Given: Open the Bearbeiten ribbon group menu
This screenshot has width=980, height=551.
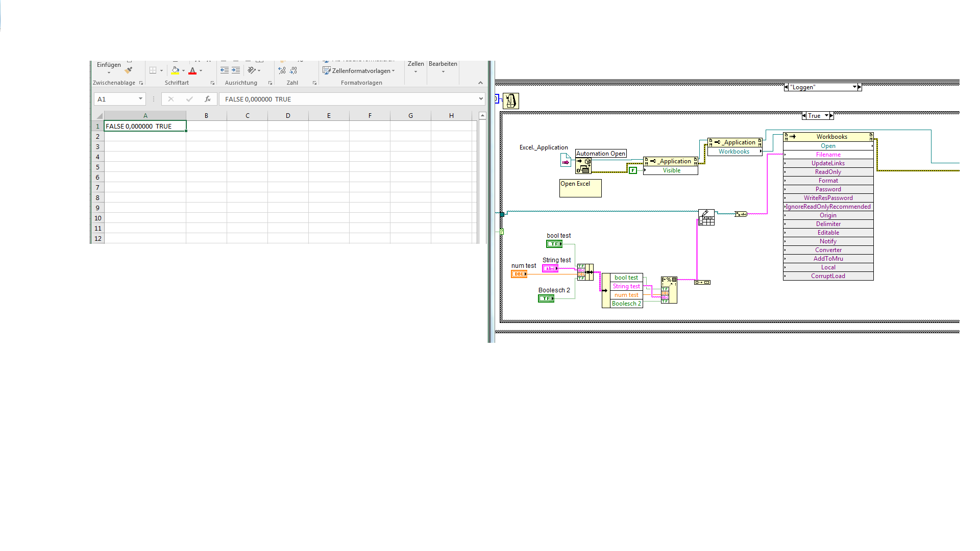Looking at the screenshot, I should point(443,67).
